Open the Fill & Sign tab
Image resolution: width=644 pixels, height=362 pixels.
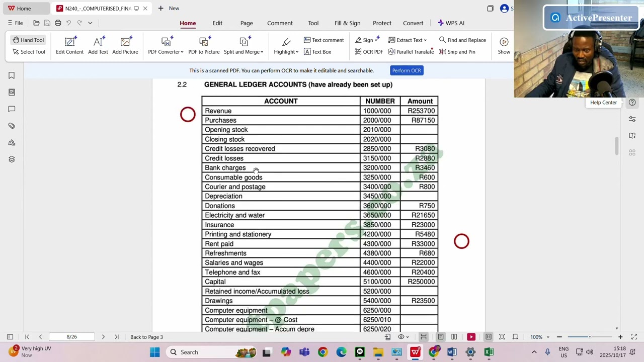(x=348, y=23)
